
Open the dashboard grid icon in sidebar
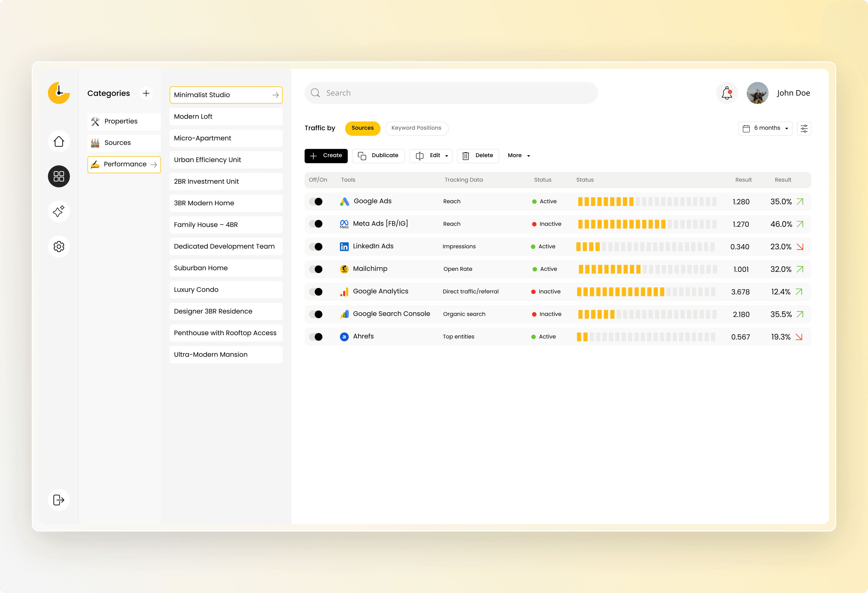[x=59, y=176]
